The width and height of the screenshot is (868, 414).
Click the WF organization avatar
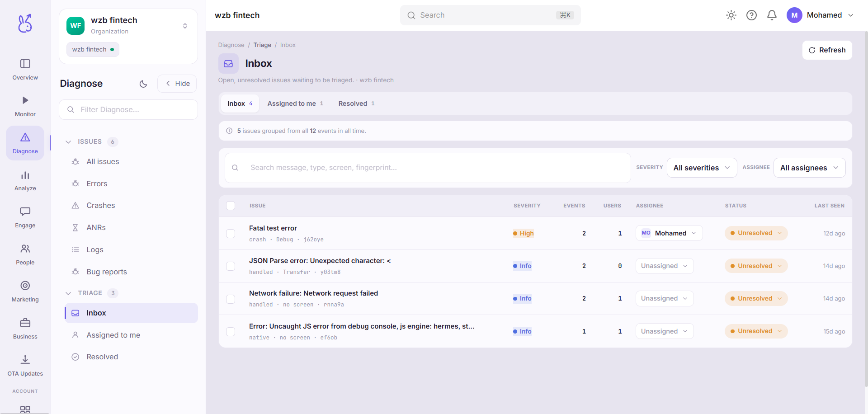[x=75, y=26]
